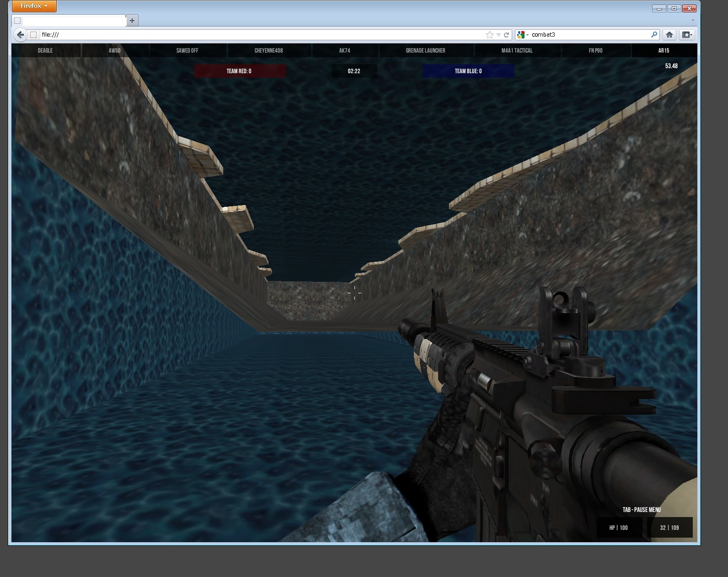
Task: Go back with the back arrow
Action: (20, 34)
